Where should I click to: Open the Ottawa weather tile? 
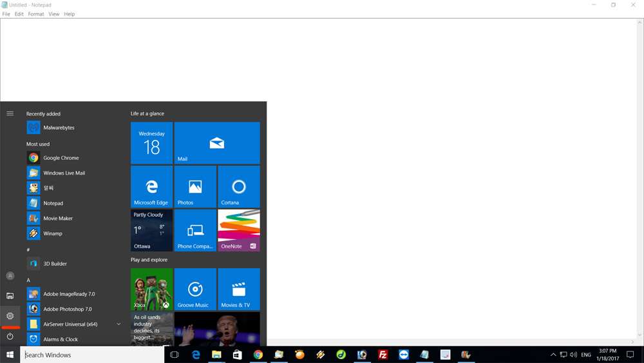point(151,230)
